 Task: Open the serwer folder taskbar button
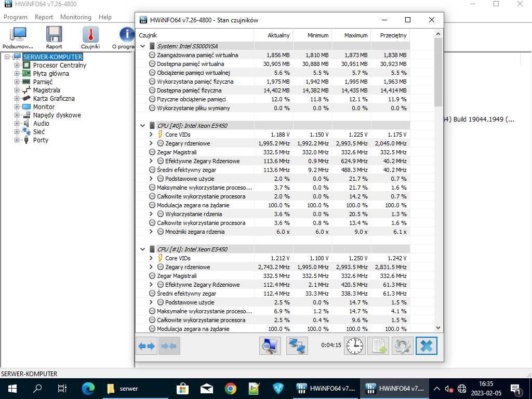136,389
